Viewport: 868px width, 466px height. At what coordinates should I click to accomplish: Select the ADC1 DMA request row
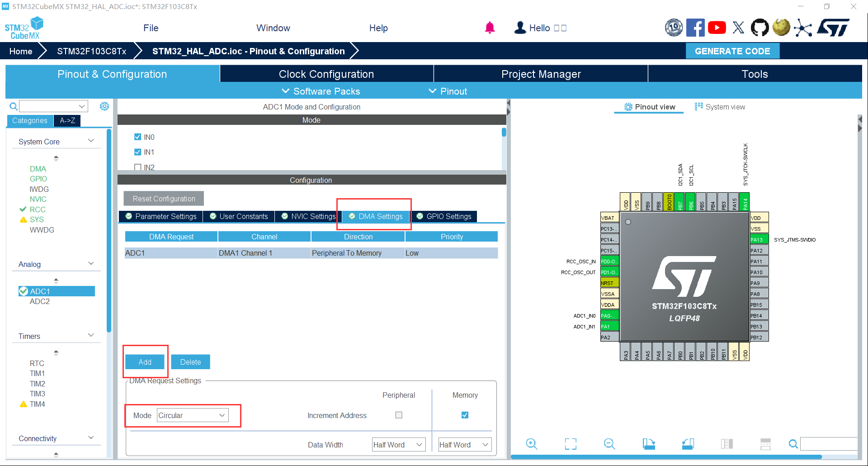(311, 253)
